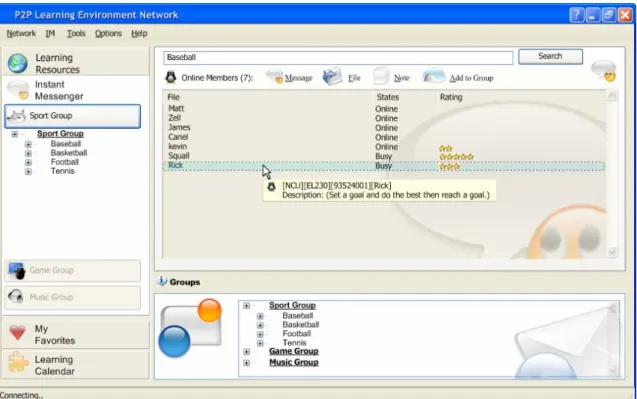Click the blue and orange groups graphic
The image size is (637, 399).
coord(190,328)
